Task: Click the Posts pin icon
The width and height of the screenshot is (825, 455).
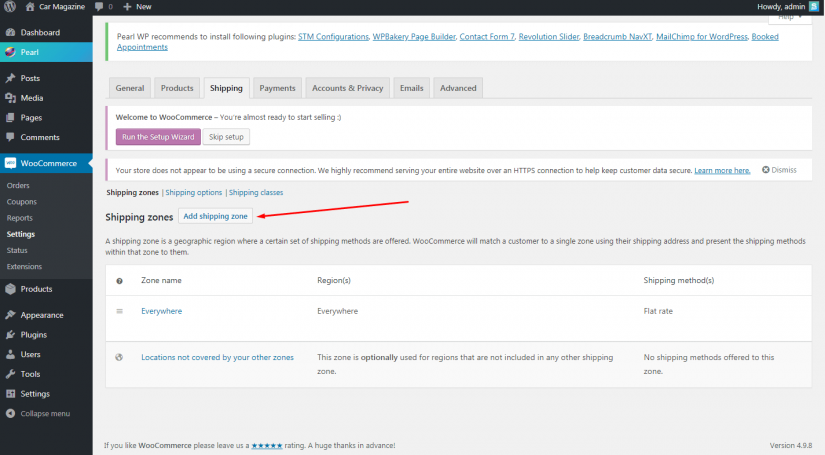Action: click(11, 78)
